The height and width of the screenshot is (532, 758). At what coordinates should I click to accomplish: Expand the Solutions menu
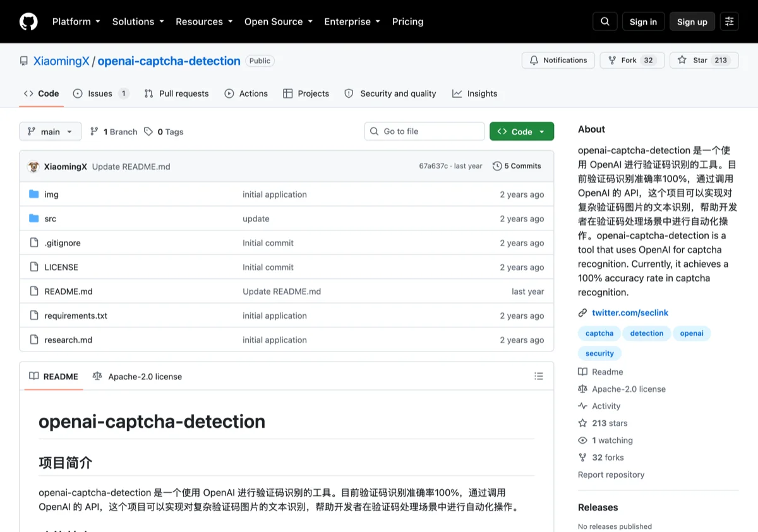(138, 21)
